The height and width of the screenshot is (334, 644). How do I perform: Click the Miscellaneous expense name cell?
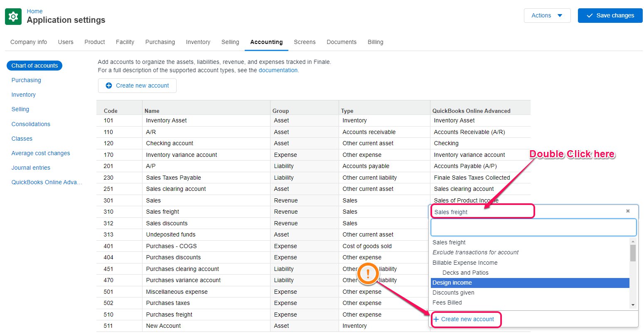click(206, 292)
